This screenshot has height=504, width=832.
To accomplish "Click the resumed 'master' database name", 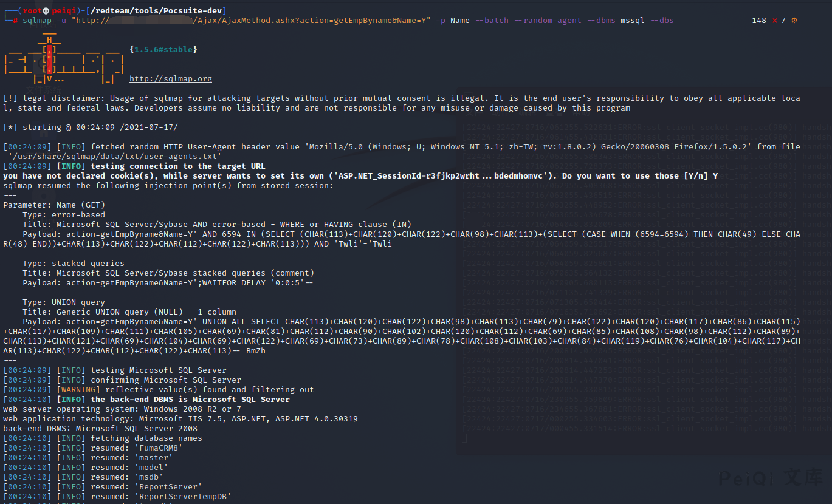I will [154, 458].
